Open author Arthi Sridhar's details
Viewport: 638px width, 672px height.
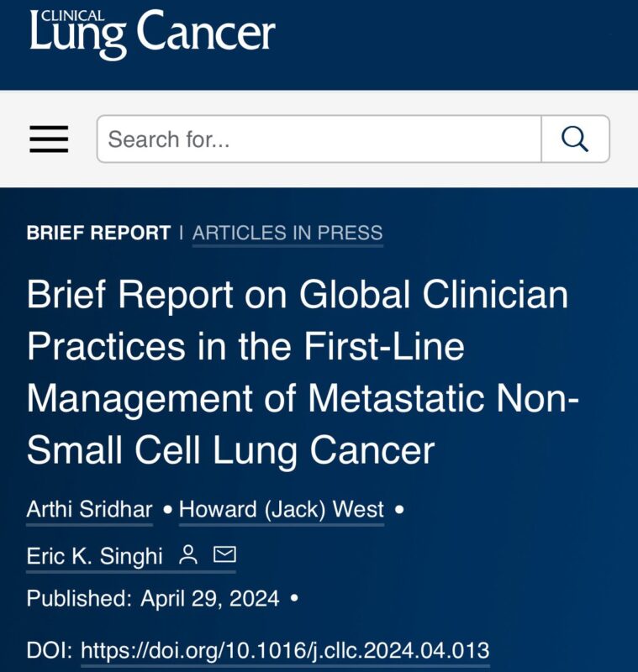click(89, 509)
